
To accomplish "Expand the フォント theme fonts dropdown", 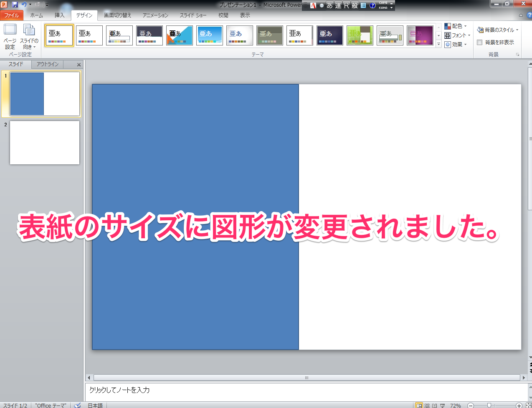I will [x=457, y=35].
